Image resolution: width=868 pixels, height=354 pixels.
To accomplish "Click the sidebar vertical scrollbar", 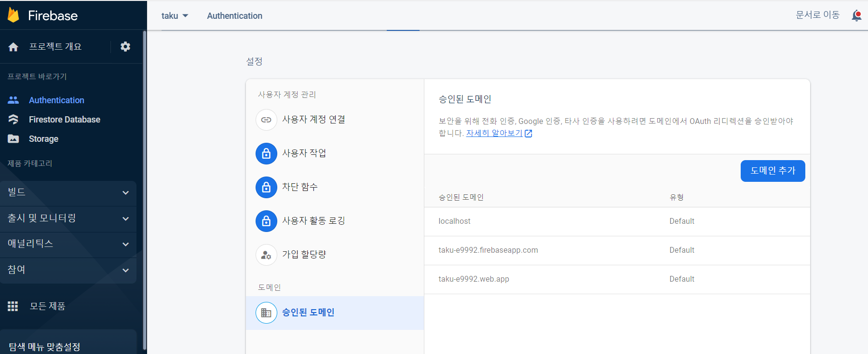I will [145, 191].
